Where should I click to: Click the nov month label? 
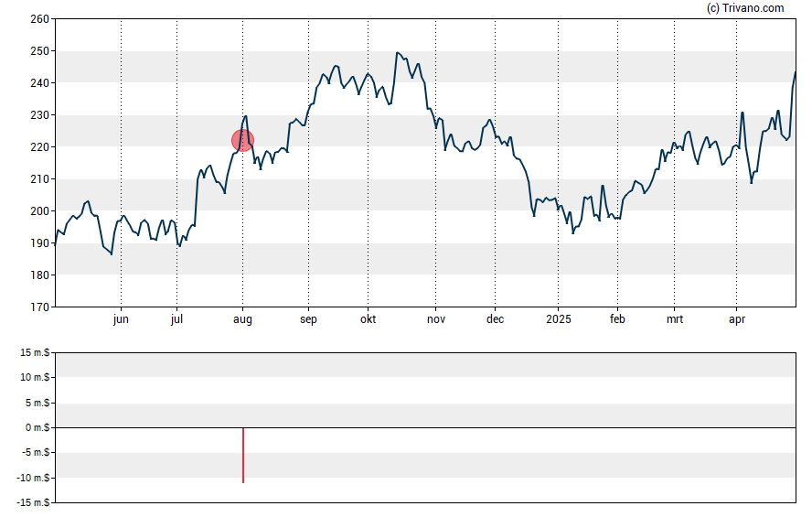tap(436, 319)
